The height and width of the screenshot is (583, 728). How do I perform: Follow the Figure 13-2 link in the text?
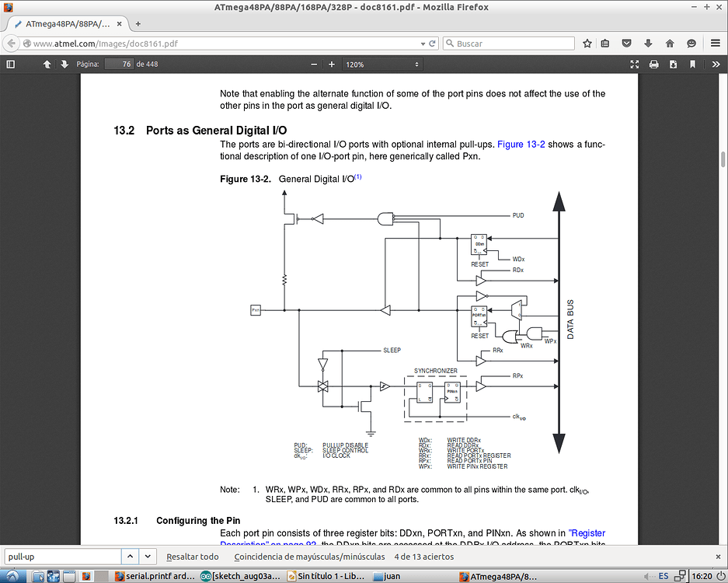(517, 144)
